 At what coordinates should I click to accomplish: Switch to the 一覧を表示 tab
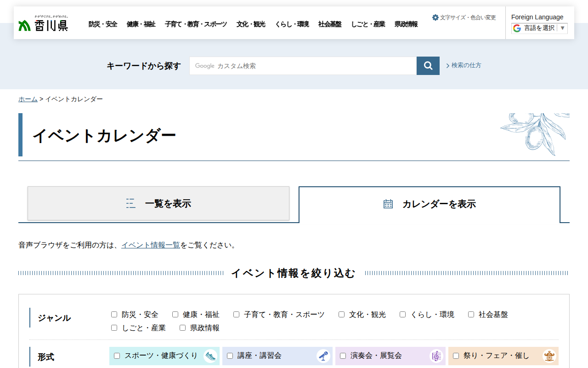click(x=158, y=203)
